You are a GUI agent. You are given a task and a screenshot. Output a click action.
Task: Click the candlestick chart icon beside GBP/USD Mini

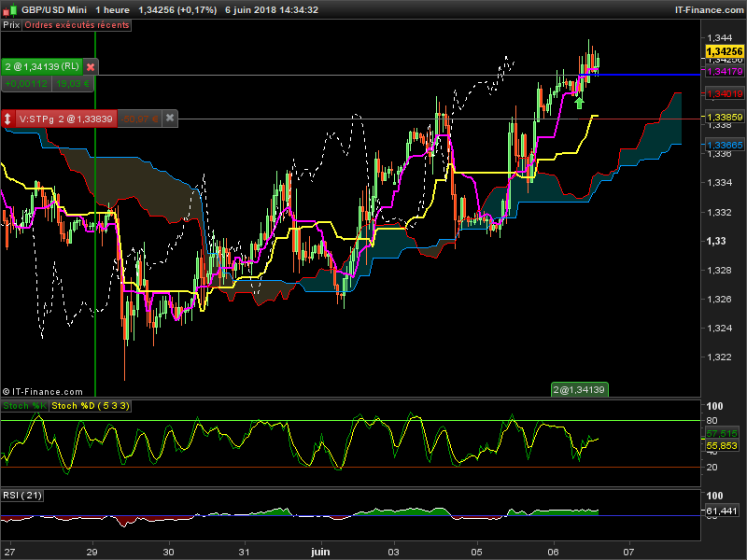(10, 9)
